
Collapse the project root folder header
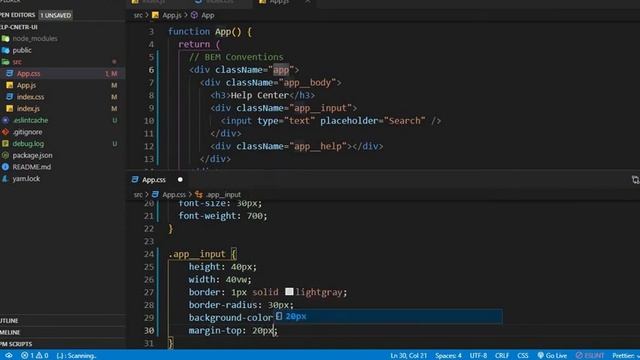point(19,27)
